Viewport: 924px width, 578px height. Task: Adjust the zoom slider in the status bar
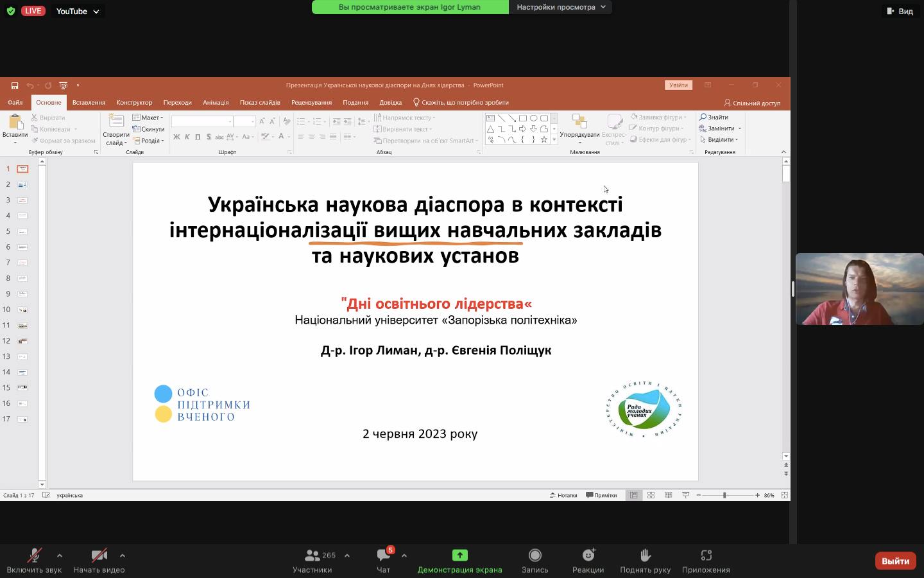(x=724, y=495)
